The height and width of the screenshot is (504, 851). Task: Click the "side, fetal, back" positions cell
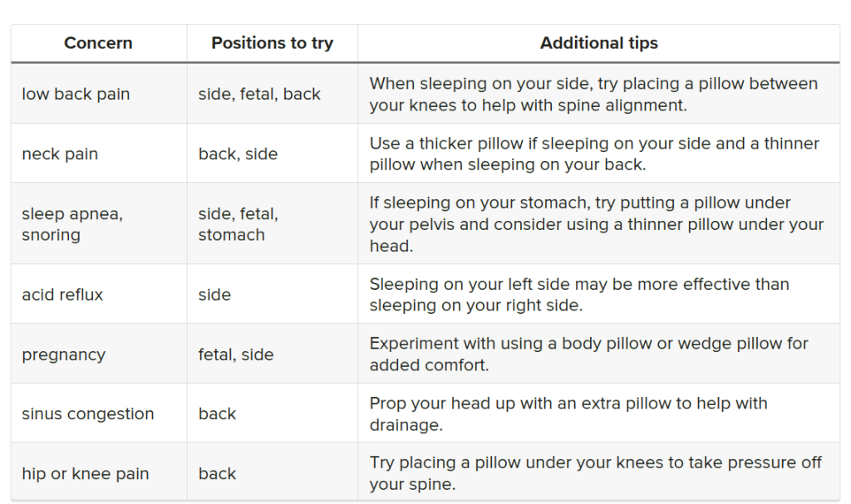(259, 94)
